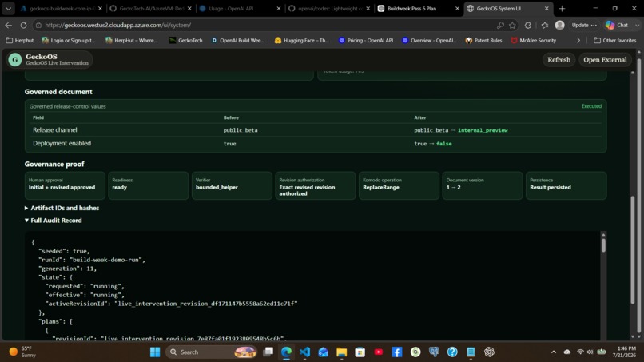Open pgAdmin elephant icon on taskbar
This screenshot has width=644, height=362.
[x=434, y=352]
